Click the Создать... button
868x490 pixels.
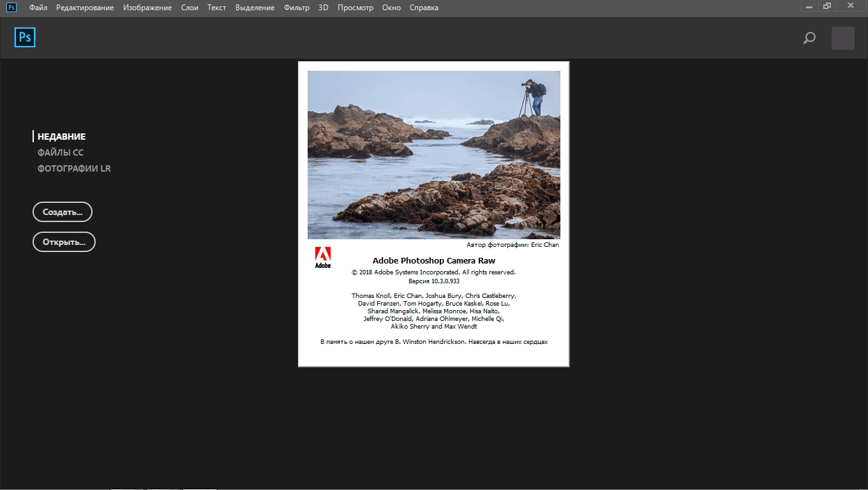(63, 212)
